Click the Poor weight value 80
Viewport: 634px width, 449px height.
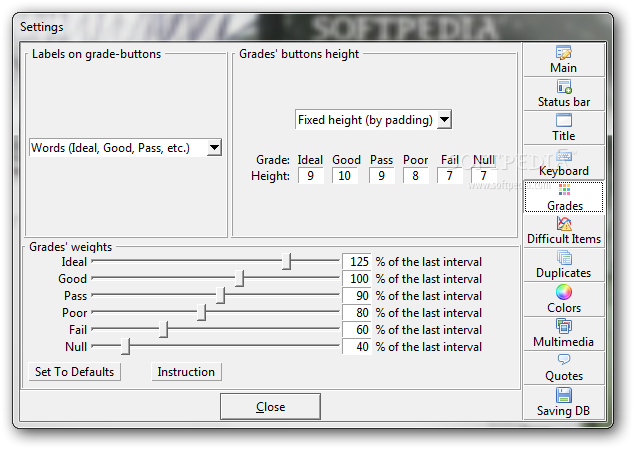click(357, 312)
